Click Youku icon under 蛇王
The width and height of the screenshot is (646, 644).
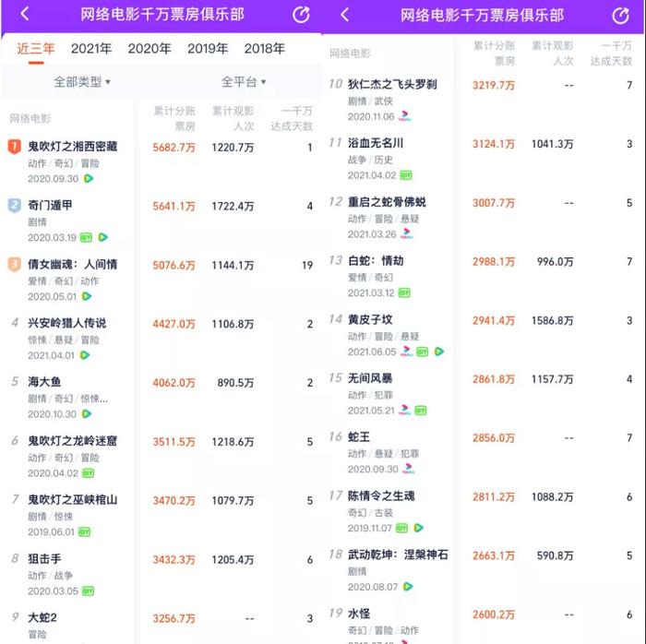[x=409, y=470]
